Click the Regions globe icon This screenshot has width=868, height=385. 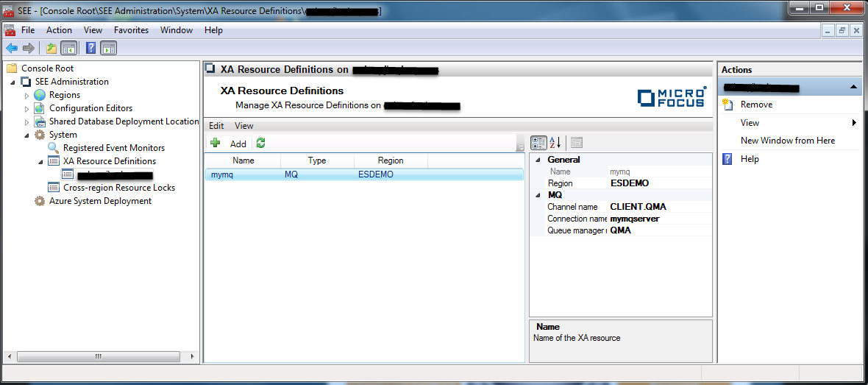coord(41,95)
